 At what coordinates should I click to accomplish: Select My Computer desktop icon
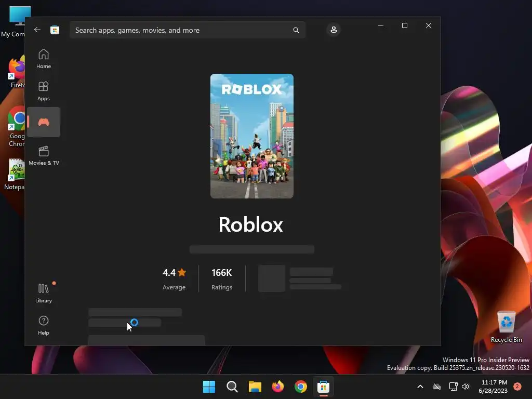click(13, 21)
